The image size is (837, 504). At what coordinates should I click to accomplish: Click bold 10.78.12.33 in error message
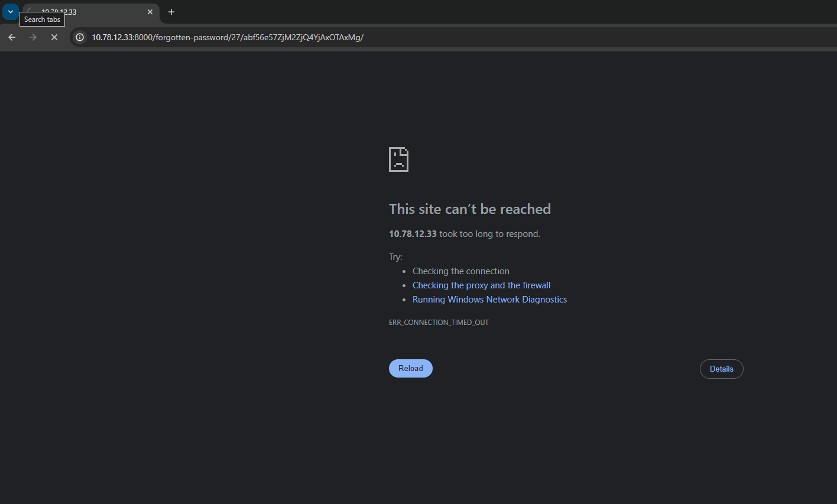coord(413,234)
